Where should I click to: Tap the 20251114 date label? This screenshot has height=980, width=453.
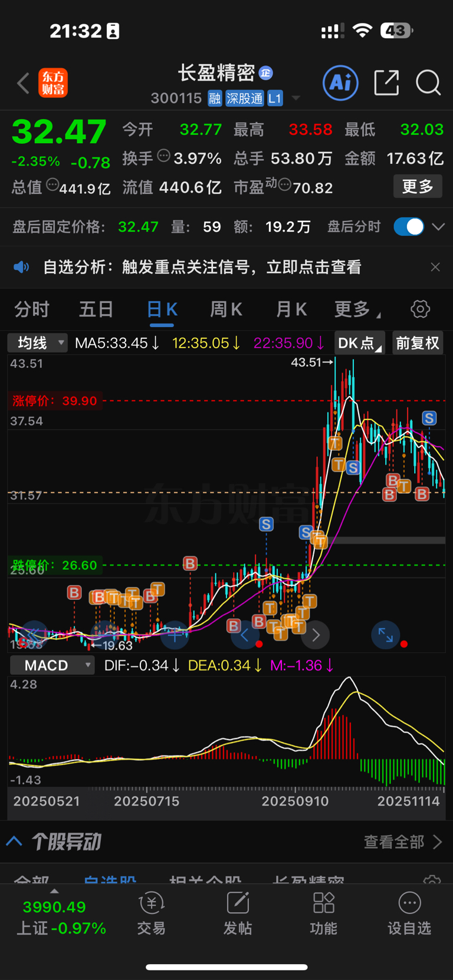click(x=409, y=801)
